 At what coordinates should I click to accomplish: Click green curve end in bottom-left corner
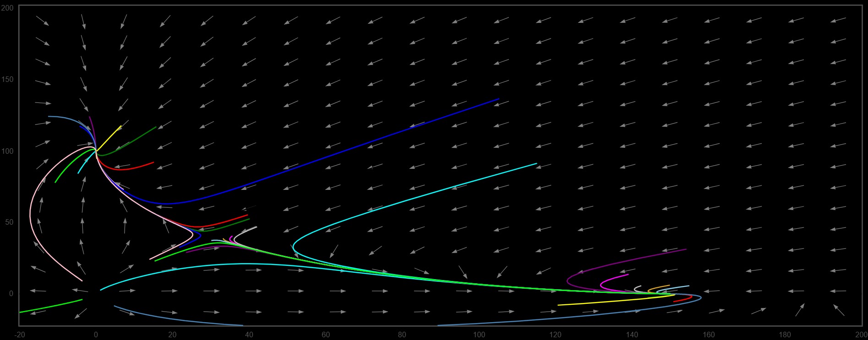20,312
